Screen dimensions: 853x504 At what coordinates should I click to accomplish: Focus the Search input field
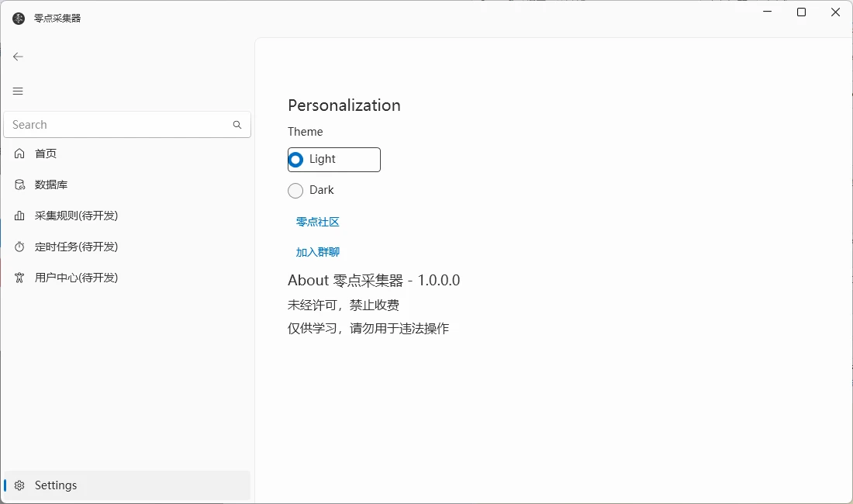point(116,125)
